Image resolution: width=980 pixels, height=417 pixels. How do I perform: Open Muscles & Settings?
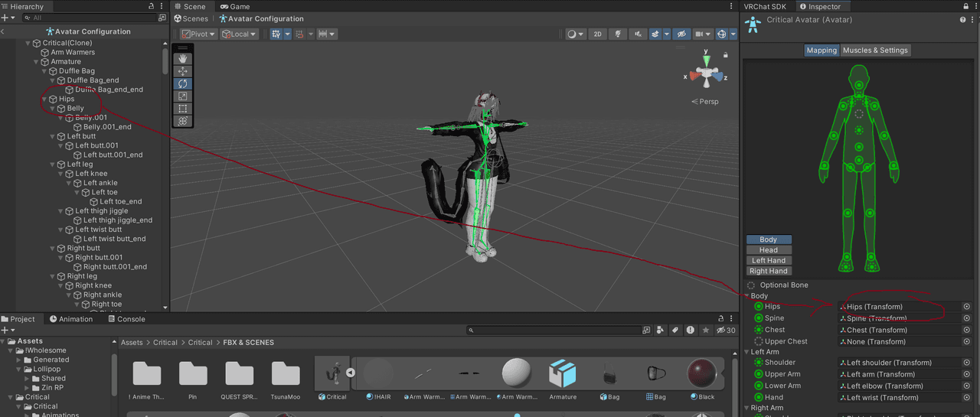875,50
